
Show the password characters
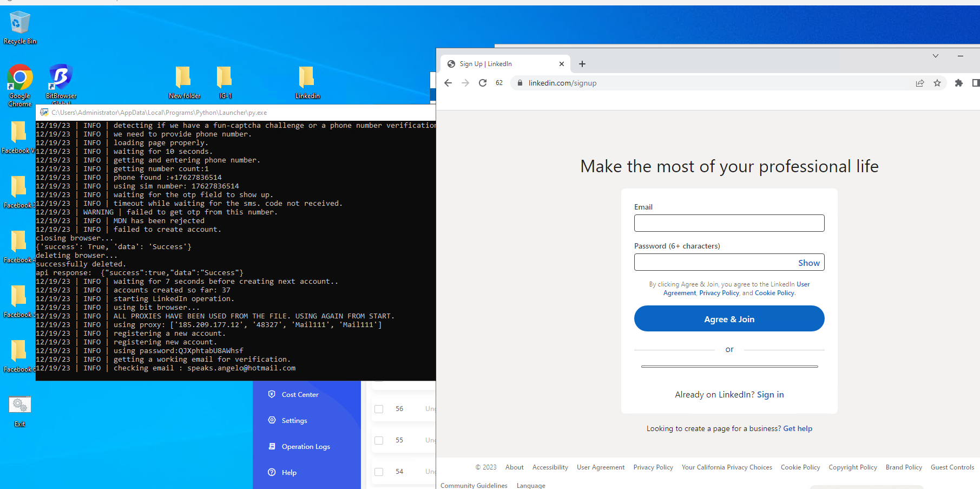pyautogui.click(x=809, y=263)
